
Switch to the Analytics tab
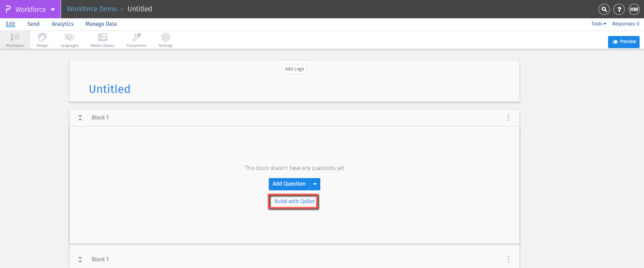(63, 24)
